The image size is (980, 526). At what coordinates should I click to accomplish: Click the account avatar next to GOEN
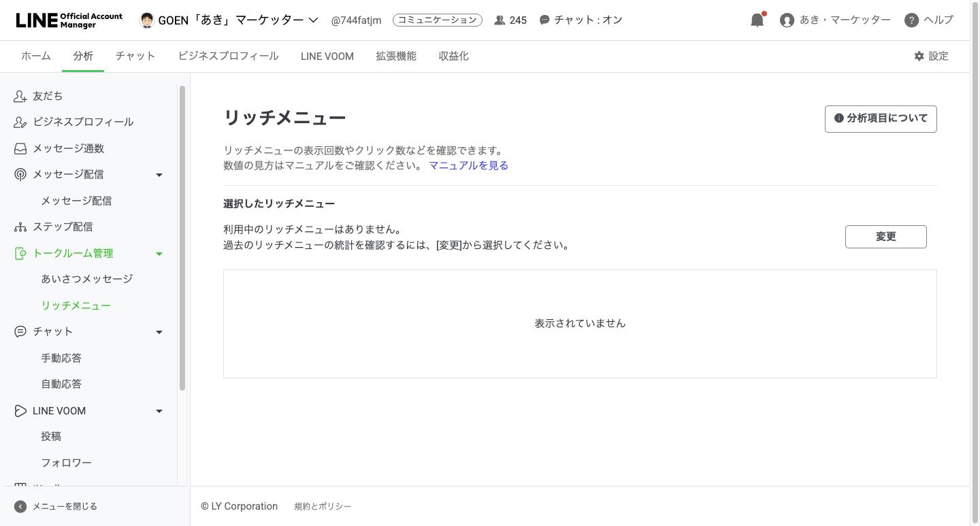point(146,20)
